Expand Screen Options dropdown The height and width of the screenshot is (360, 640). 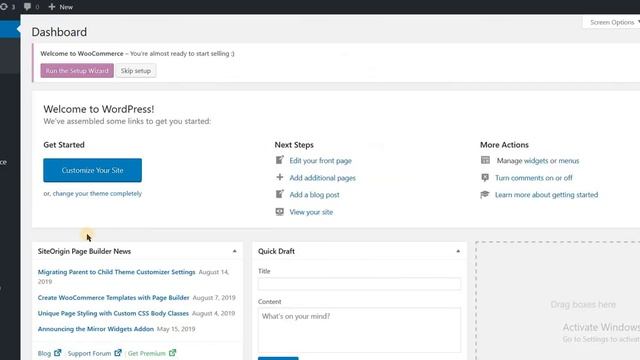coord(615,22)
